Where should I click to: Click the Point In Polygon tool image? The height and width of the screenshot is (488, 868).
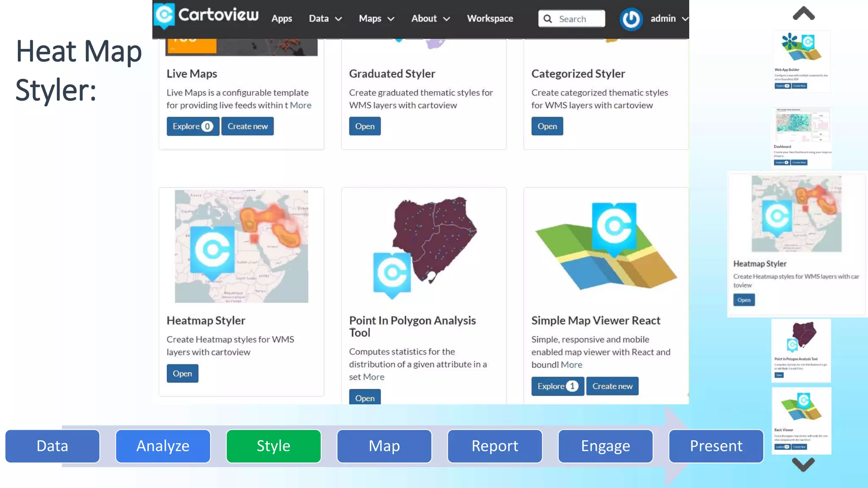424,247
